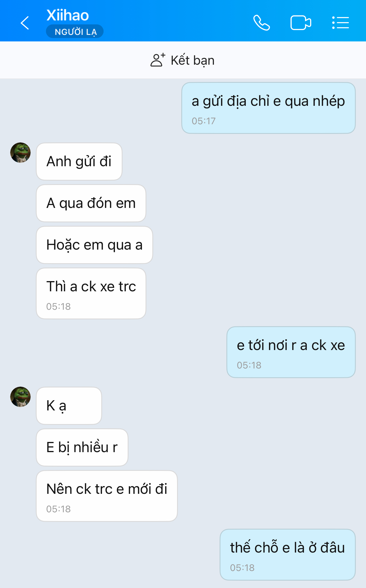Select message 'thế chỗ e là ở đâu'

pyautogui.click(x=288, y=555)
